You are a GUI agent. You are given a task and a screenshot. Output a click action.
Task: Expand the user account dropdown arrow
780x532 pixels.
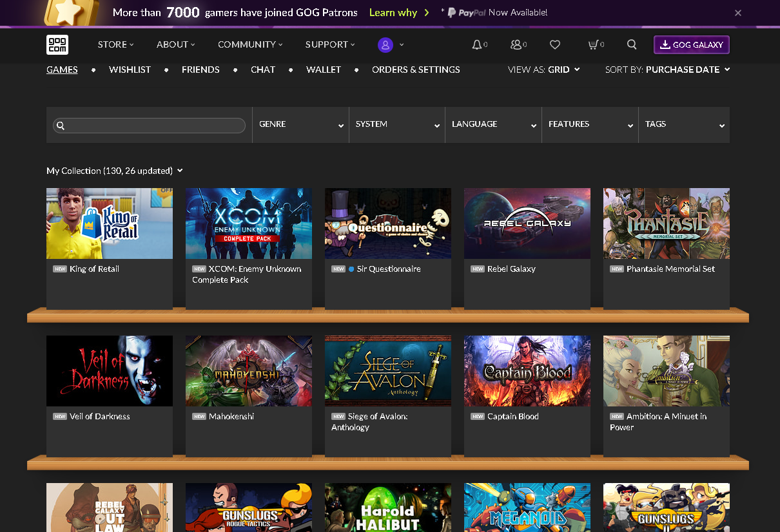click(x=402, y=44)
